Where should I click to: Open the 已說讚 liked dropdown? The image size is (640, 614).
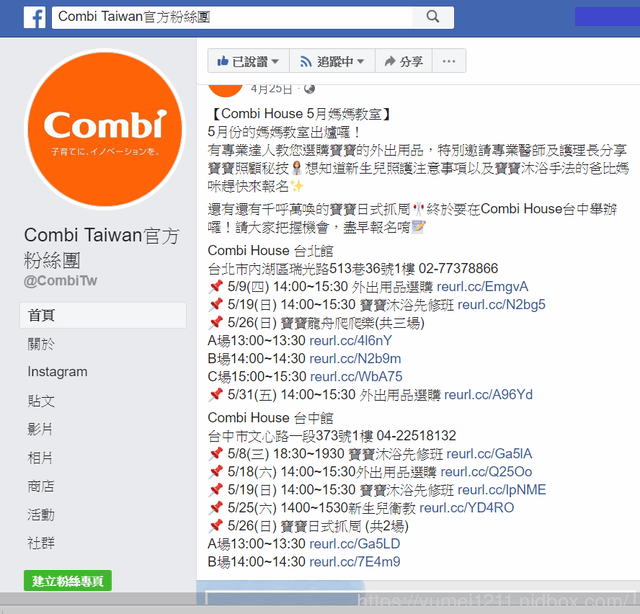point(249,61)
